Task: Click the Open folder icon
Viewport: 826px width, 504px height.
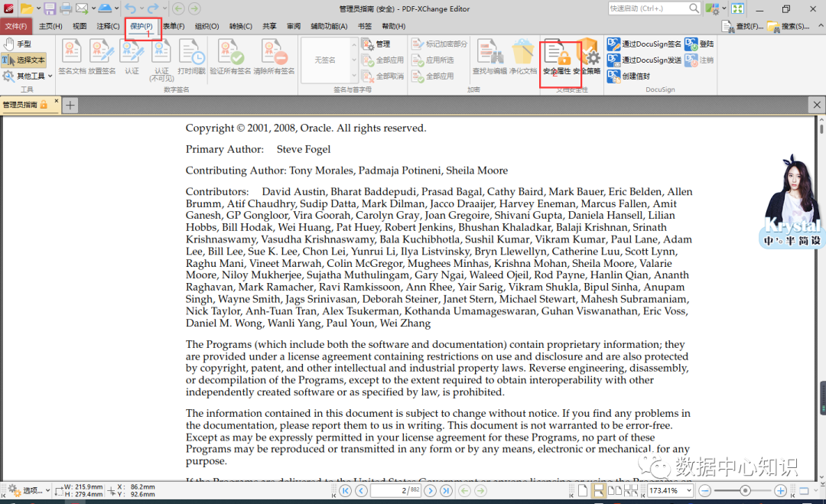Action: [x=26, y=8]
